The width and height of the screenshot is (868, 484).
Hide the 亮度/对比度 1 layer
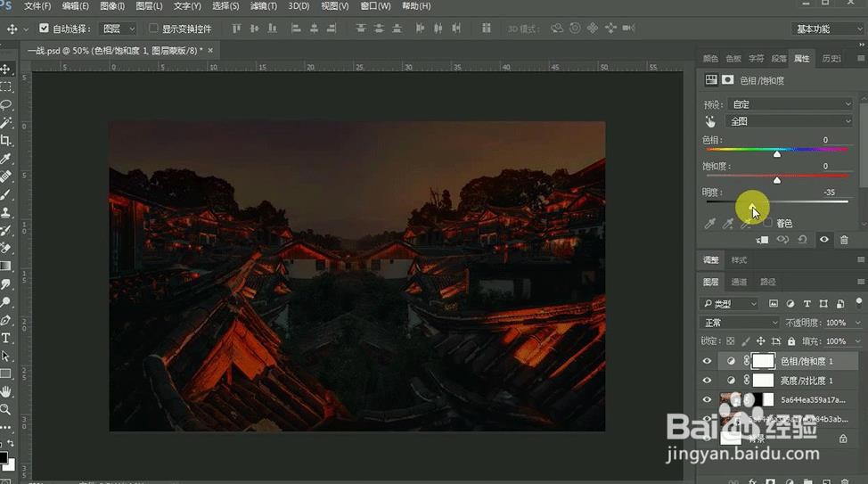click(x=707, y=381)
